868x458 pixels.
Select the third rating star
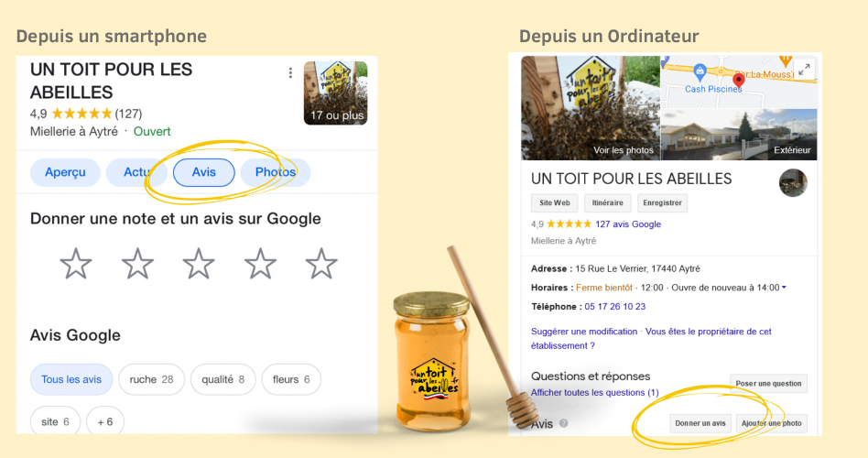pyautogui.click(x=198, y=264)
